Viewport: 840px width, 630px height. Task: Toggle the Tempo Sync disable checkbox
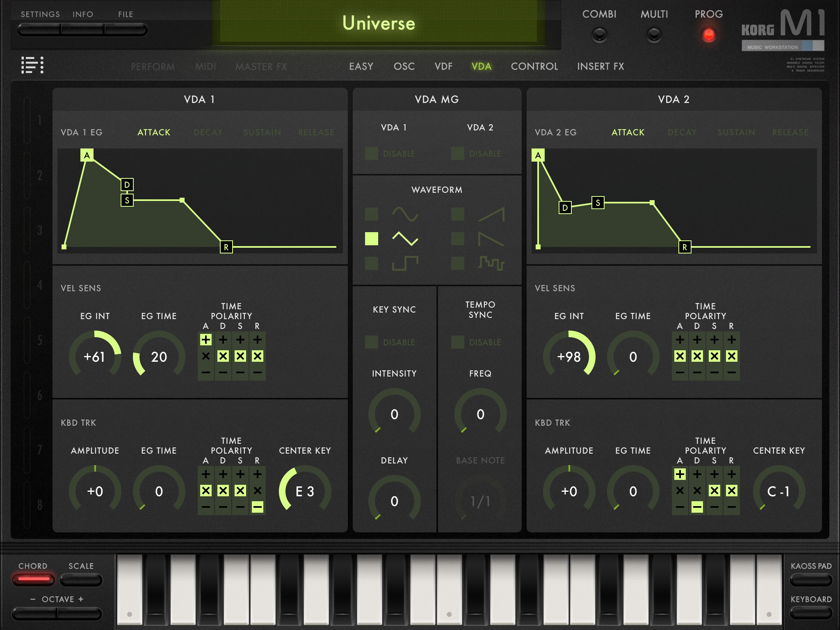point(458,342)
